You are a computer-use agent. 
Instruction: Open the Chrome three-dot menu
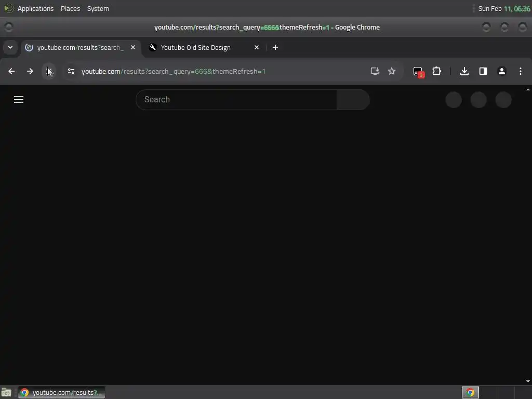tap(521, 71)
